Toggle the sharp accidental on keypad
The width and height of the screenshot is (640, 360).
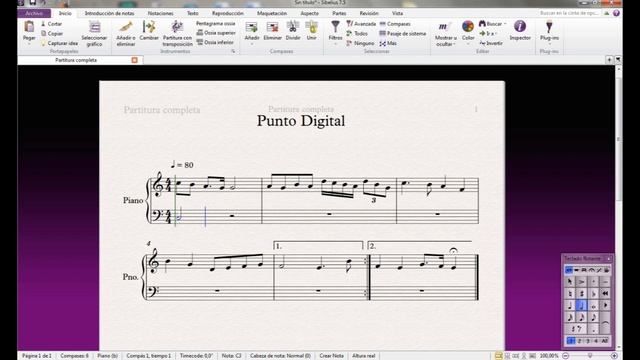point(582,293)
